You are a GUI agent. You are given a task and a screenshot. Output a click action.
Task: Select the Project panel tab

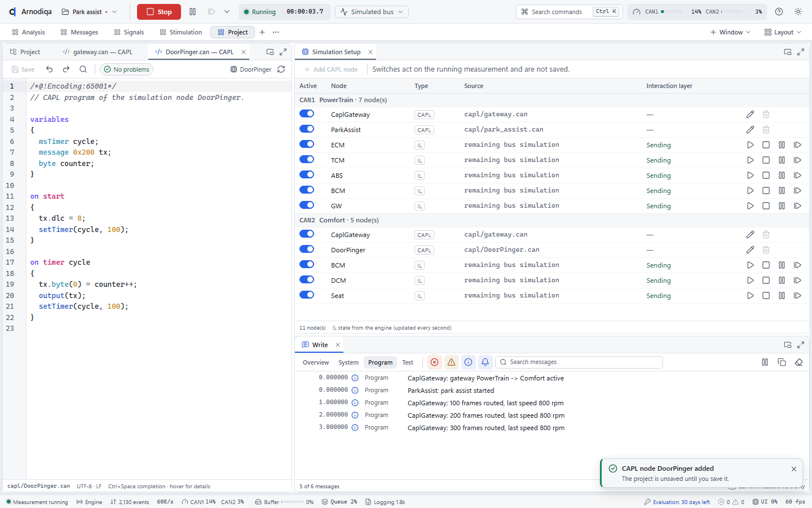point(25,52)
